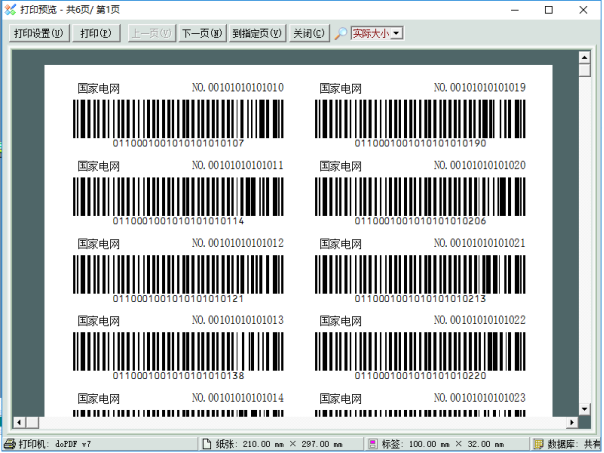
Task: Click barcode number 0110001001010101010190
Action: coord(420,143)
